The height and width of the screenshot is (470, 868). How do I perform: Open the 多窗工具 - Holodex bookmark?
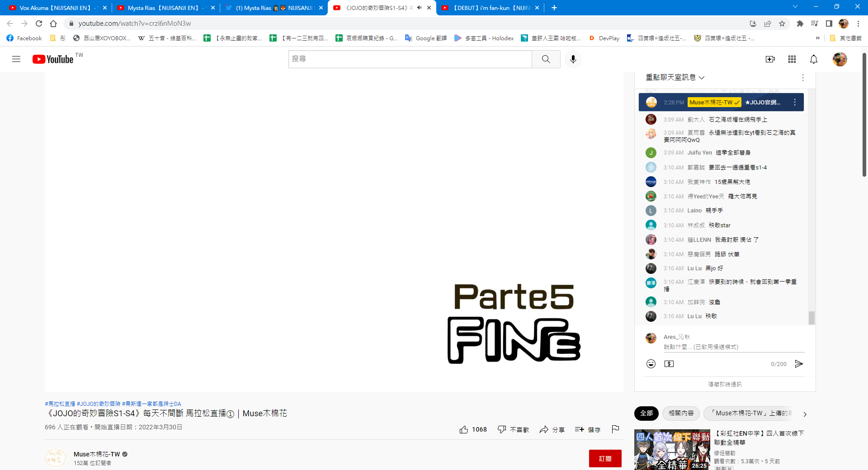click(x=484, y=38)
